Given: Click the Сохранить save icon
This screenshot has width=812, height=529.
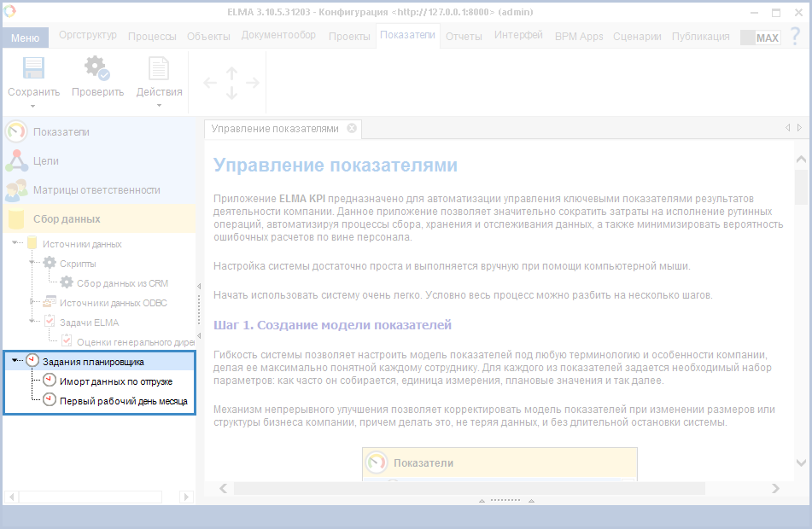Looking at the screenshot, I should [x=33, y=69].
